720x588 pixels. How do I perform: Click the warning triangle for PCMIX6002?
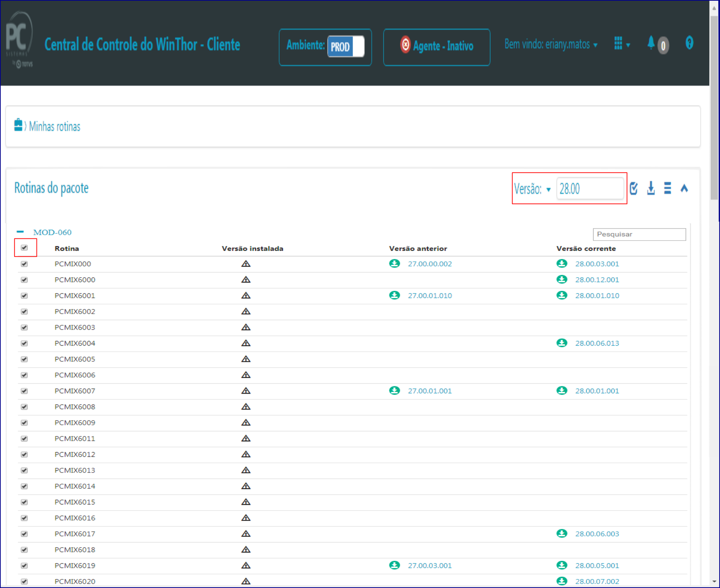click(245, 311)
